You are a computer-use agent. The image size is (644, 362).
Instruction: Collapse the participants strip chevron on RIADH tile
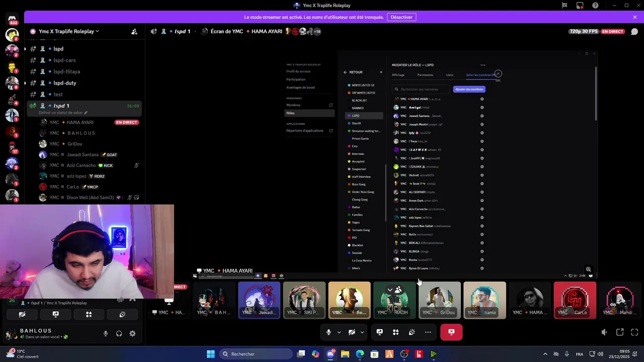[390, 290]
